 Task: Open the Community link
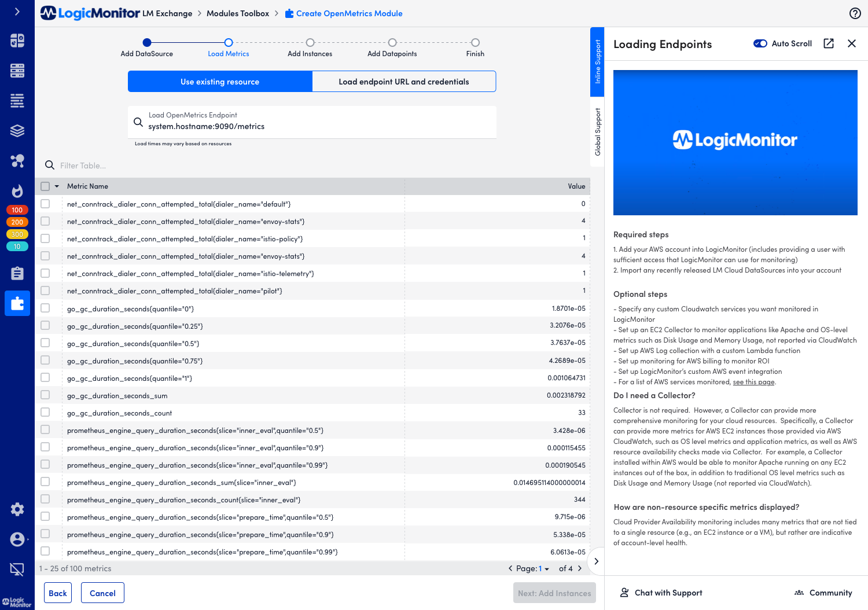tap(831, 593)
